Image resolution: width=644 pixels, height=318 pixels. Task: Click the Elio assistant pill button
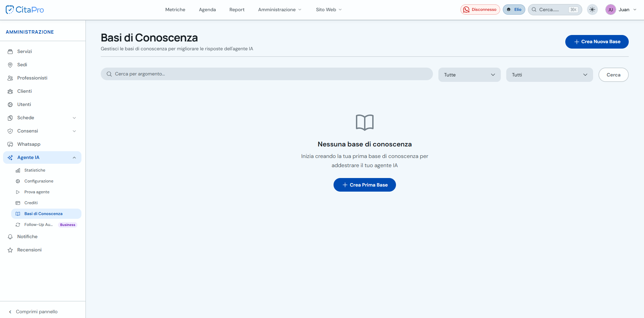[x=514, y=10]
